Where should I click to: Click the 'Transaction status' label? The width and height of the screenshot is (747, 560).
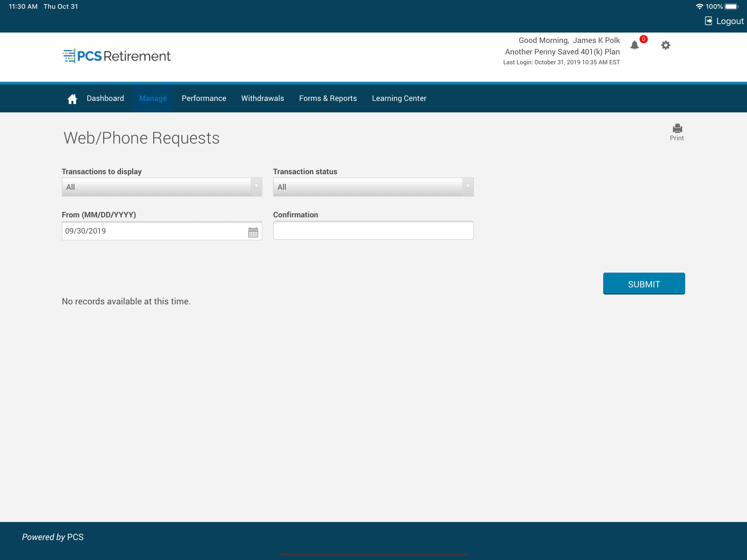coord(305,171)
